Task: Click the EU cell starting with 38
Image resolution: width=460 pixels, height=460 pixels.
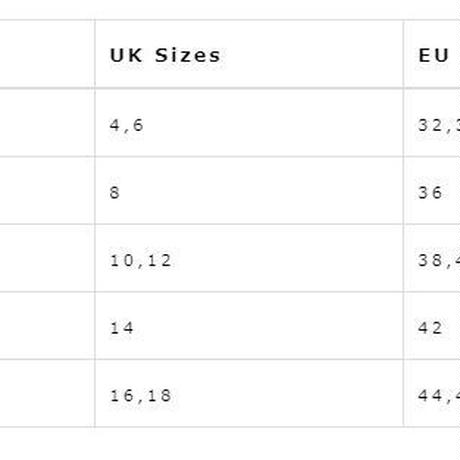Action: click(x=432, y=258)
